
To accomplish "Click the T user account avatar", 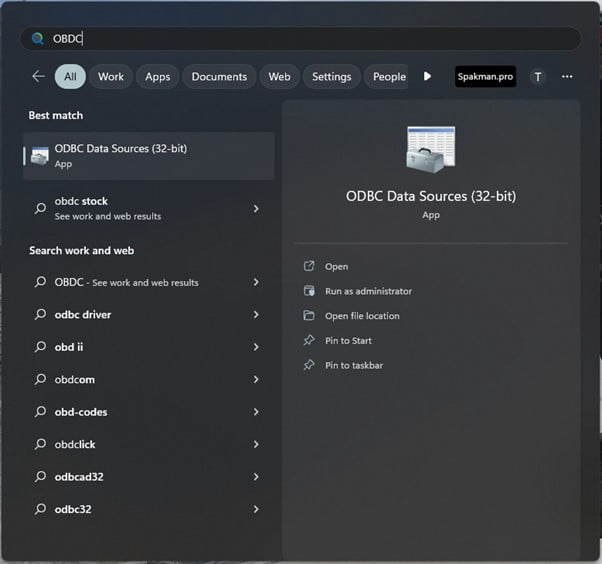I will pos(538,76).
